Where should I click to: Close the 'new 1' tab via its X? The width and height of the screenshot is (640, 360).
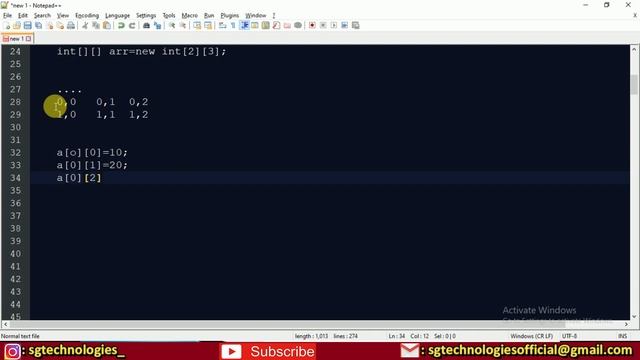(29, 39)
